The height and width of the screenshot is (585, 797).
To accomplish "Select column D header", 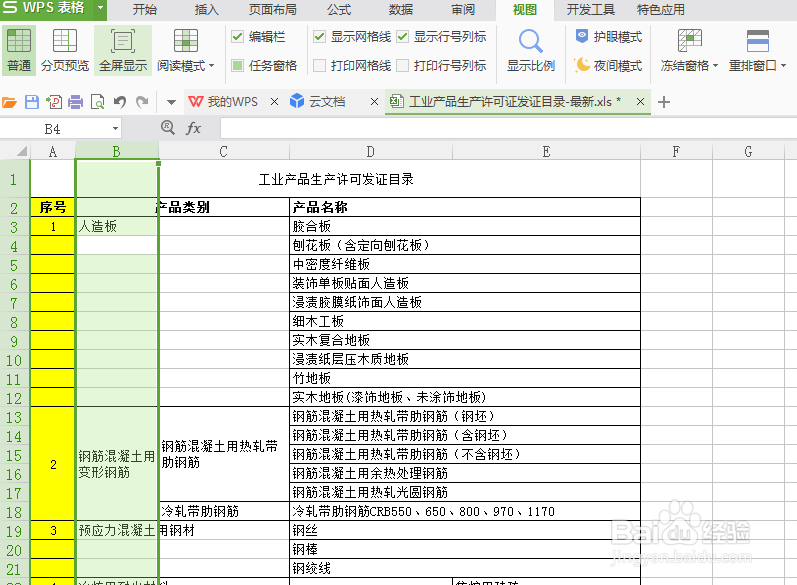I will pos(371,151).
